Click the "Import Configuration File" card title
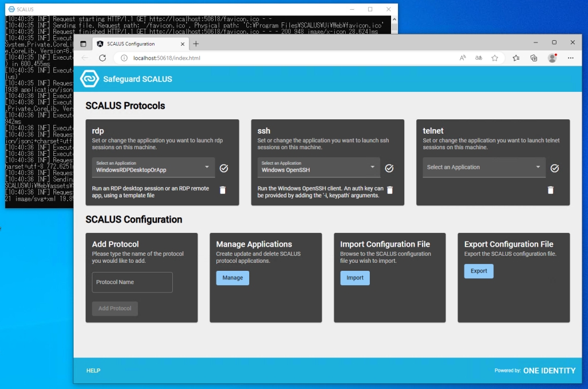The image size is (588, 389). pos(385,244)
